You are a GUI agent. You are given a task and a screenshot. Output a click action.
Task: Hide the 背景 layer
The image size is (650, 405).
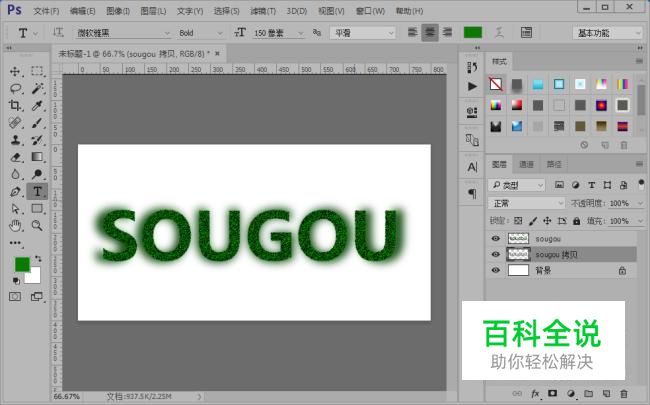[x=495, y=270]
